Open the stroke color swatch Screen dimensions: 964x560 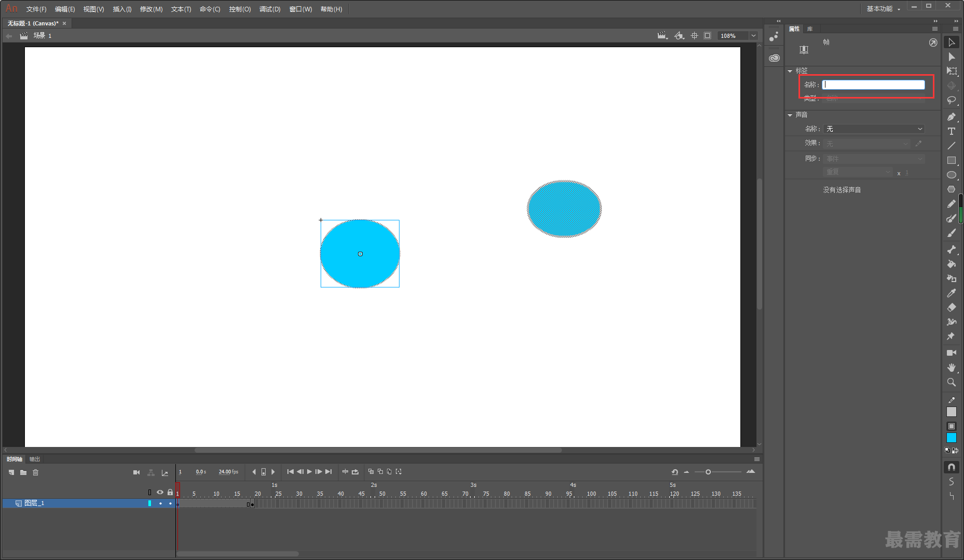(951, 412)
